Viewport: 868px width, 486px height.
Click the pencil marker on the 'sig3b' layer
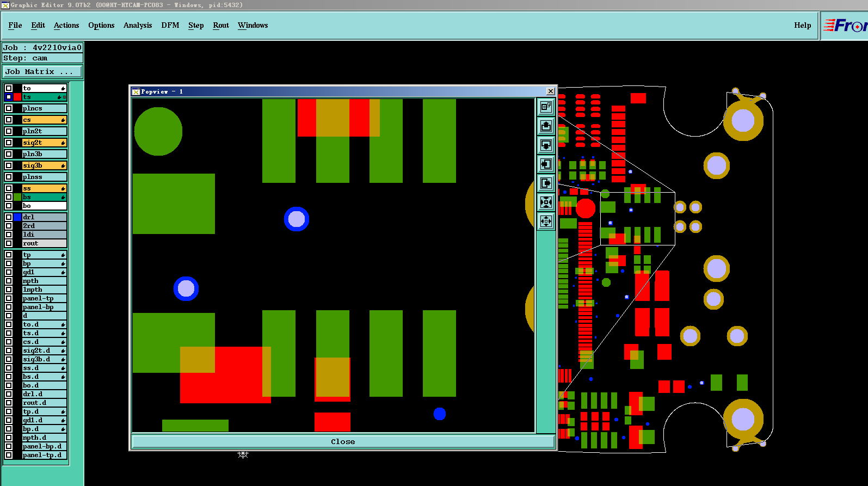click(63, 165)
